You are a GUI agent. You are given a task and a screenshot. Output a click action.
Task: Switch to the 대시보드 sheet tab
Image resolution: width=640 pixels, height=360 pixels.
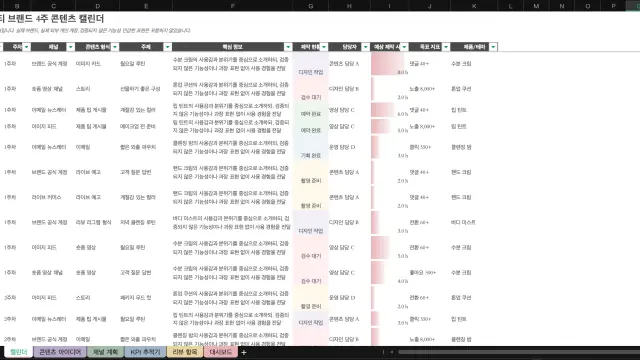220,352
